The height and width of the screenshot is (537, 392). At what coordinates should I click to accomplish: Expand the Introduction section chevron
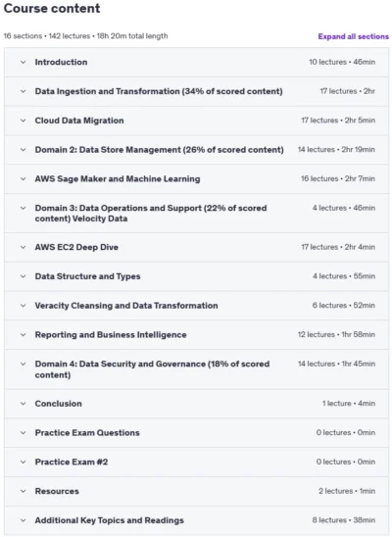[x=23, y=62]
